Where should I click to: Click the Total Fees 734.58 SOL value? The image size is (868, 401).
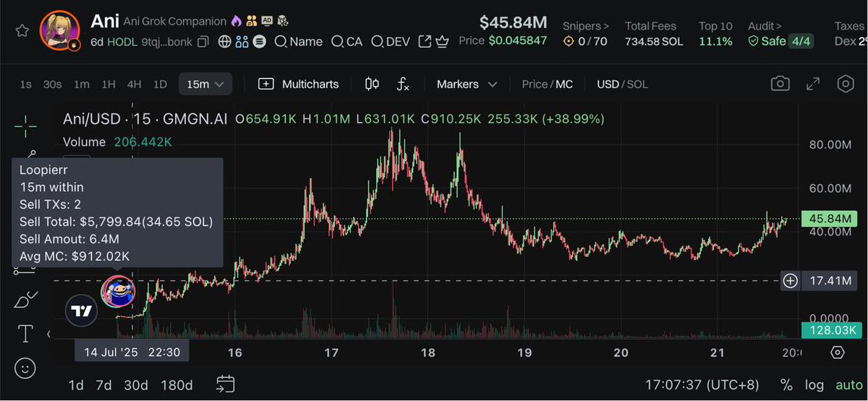point(654,41)
